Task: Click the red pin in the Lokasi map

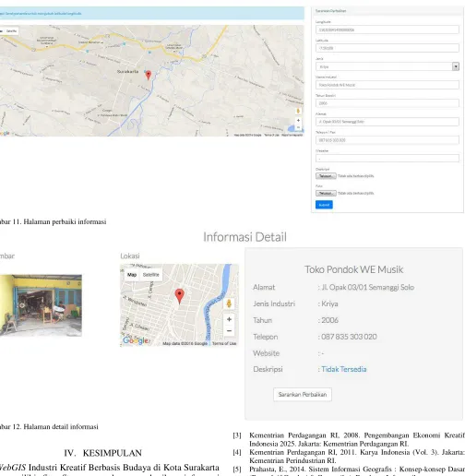Action: pos(180,296)
